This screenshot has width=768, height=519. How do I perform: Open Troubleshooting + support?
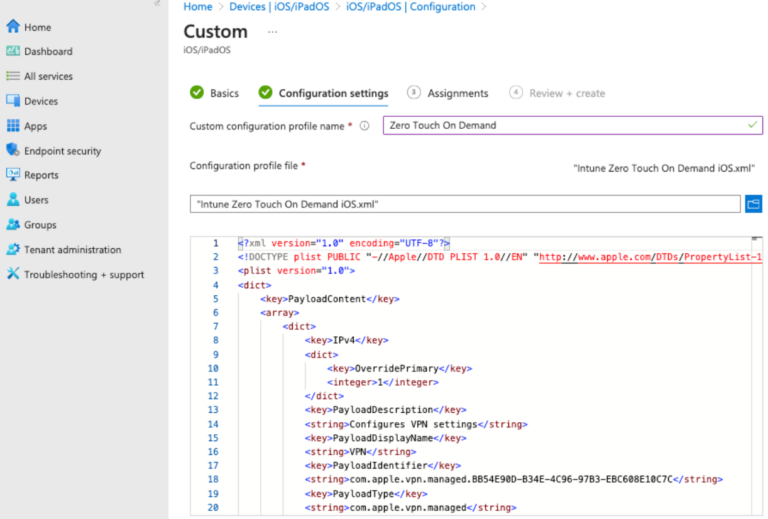[84, 275]
